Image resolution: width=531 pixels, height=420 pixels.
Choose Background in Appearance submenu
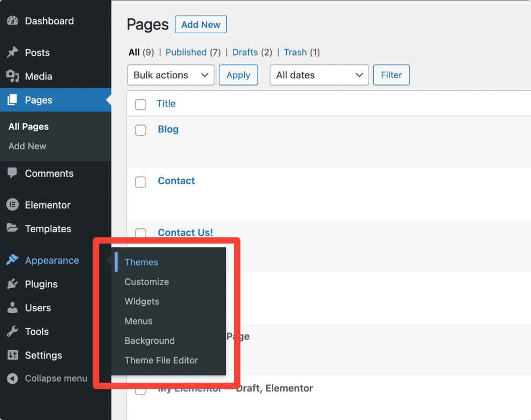150,341
